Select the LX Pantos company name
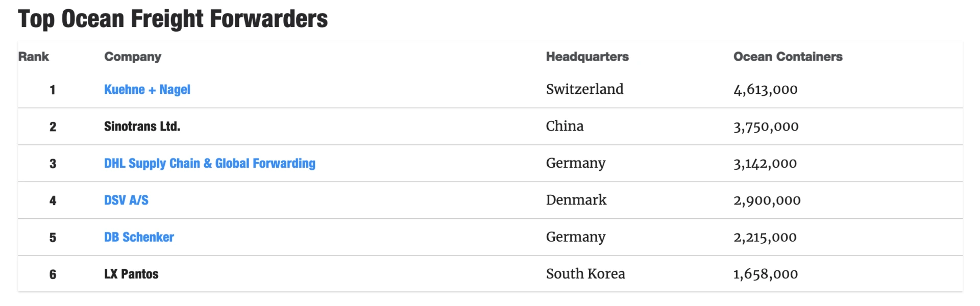Viewport: 980px width, 306px height. [x=131, y=274]
